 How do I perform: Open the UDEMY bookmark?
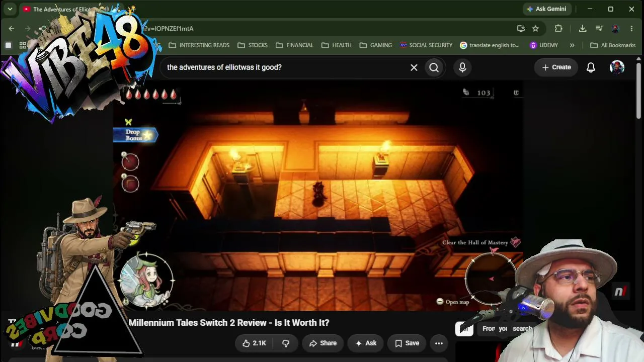tap(544, 45)
